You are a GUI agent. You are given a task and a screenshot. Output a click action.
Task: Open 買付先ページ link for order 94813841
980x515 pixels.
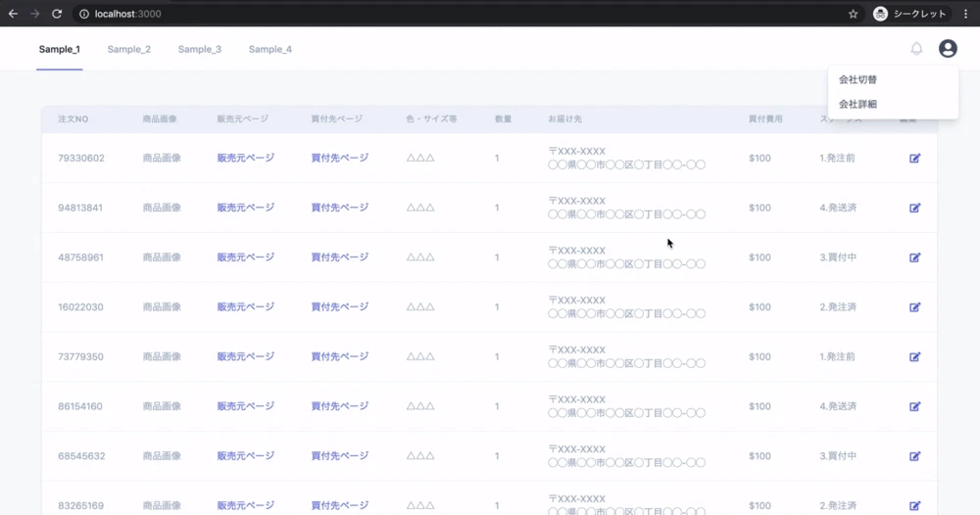pos(340,208)
